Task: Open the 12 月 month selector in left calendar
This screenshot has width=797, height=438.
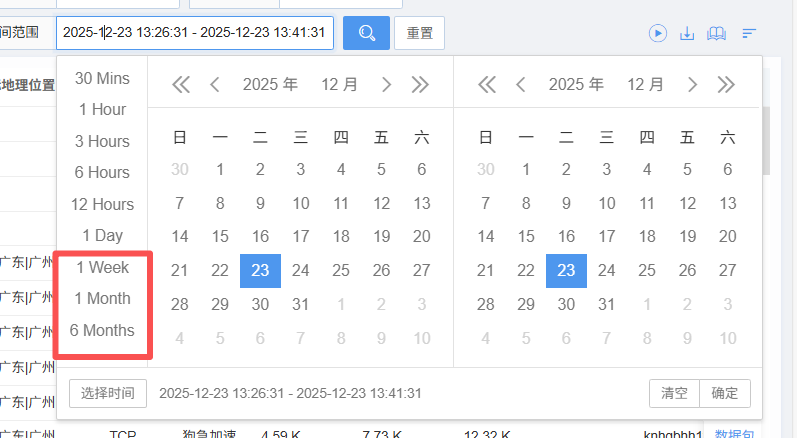Action: pyautogui.click(x=339, y=85)
